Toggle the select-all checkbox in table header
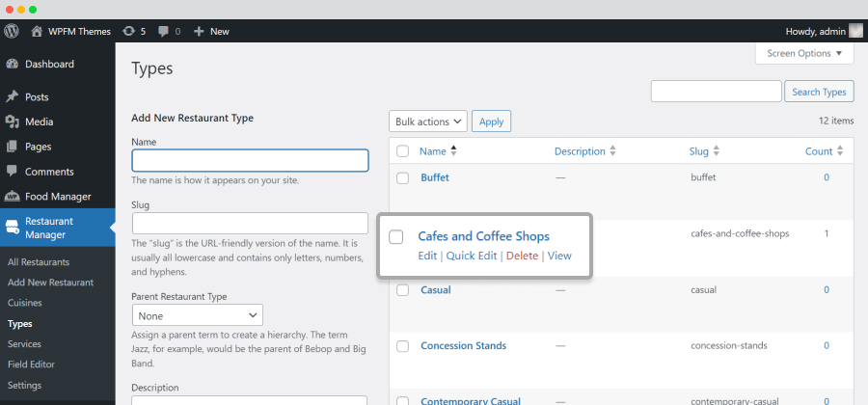868x405 pixels. coord(403,151)
